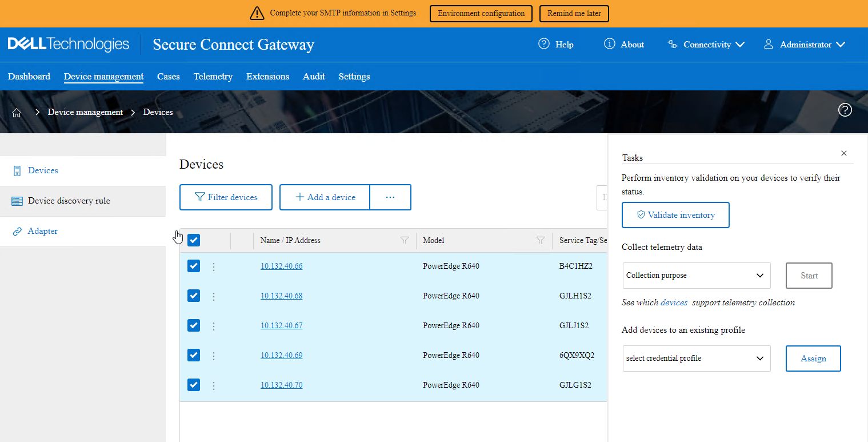Open Audit tab
The image size is (868, 442).
pos(314,77)
